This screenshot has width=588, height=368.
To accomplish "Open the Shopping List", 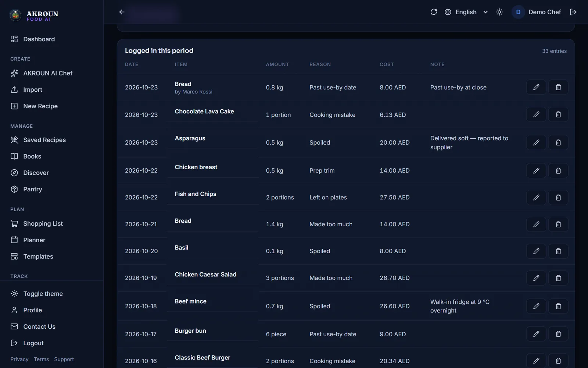I will 51,223.
